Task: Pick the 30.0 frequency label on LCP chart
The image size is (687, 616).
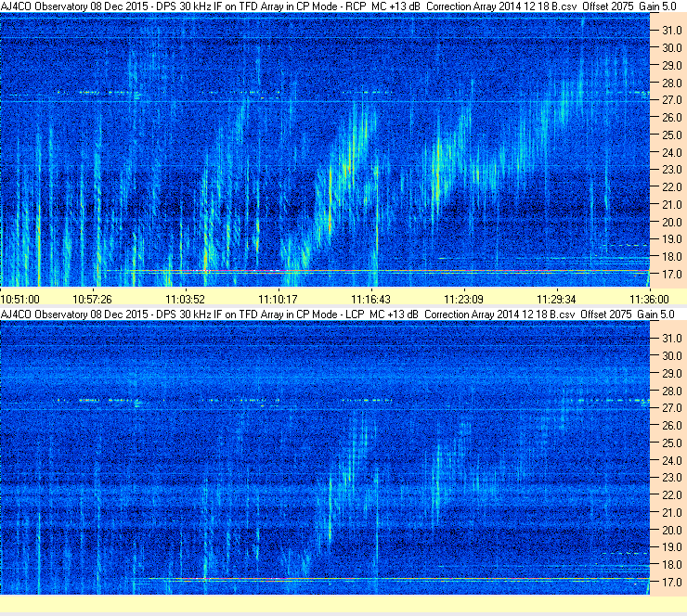Action: click(x=671, y=356)
